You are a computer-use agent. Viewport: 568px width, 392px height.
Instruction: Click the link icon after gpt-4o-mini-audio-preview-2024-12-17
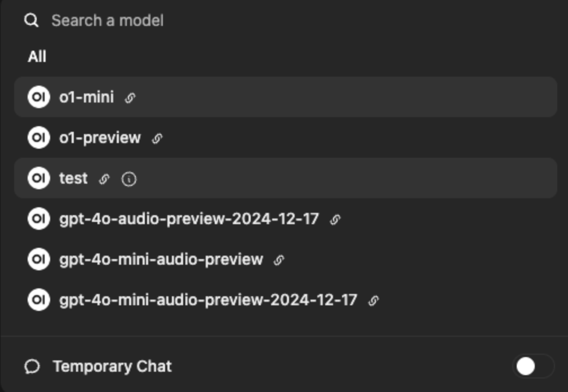[373, 301]
